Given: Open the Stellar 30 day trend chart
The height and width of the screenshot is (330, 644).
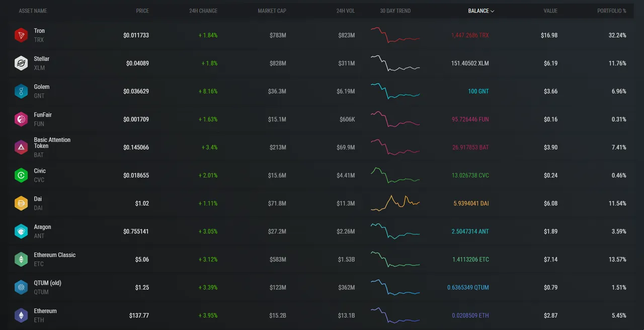Looking at the screenshot, I should 395,63.
